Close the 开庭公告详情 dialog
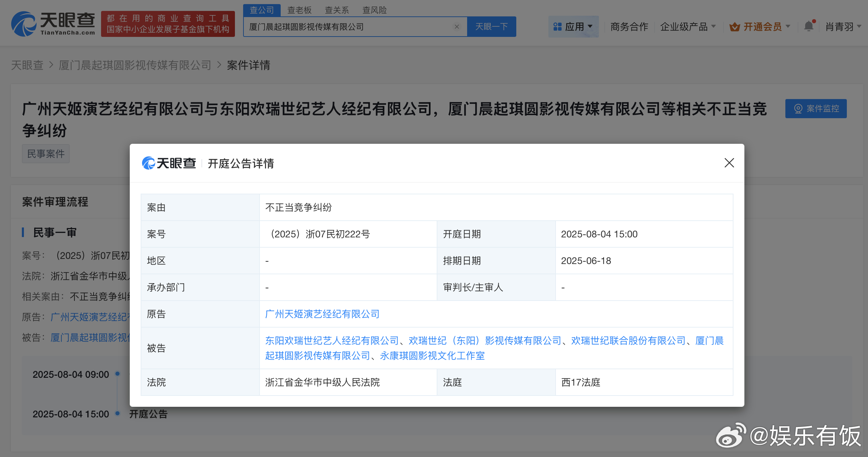This screenshot has width=868, height=457. [x=729, y=163]
